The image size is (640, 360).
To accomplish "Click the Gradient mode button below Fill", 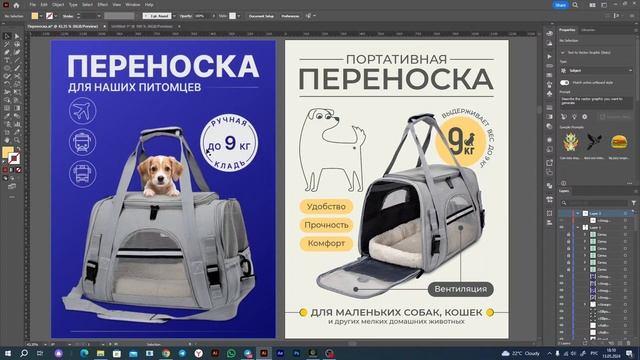I will click(12, 170).
